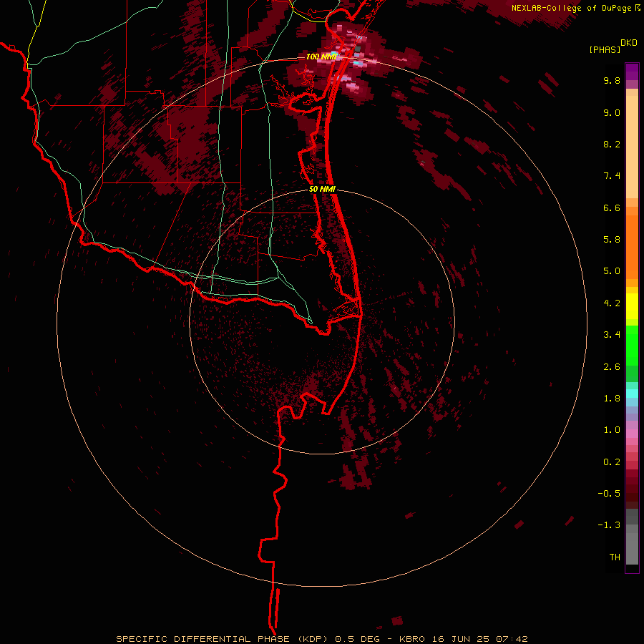Select the 5.0 scale value

click(612, 271)
